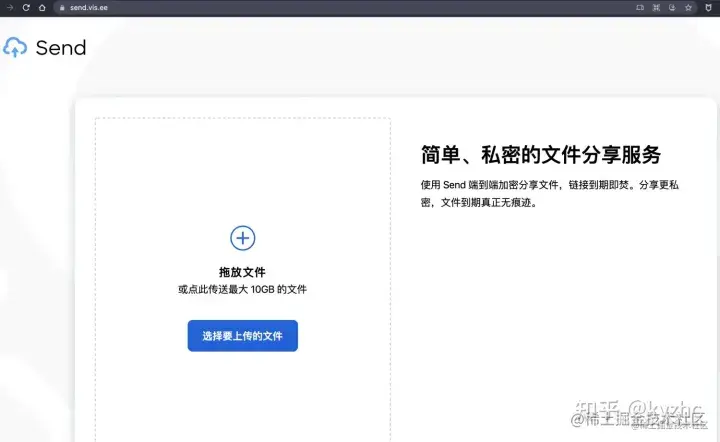The height and width of the screenshot is (442, 720).
Task: Reload the page with the refresh icon
Action: tap(26, 7)
